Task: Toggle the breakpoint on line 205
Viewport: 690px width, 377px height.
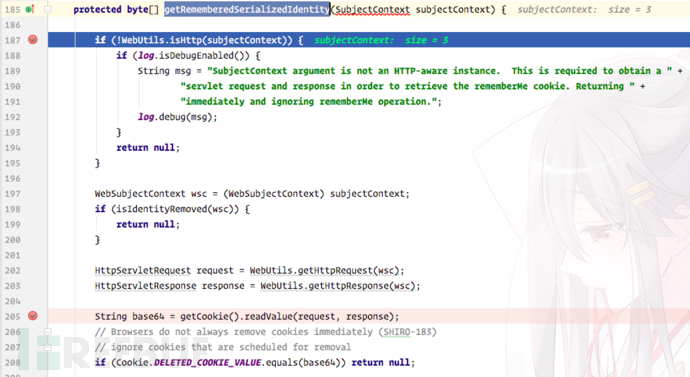Action: [x=33, y=316]
